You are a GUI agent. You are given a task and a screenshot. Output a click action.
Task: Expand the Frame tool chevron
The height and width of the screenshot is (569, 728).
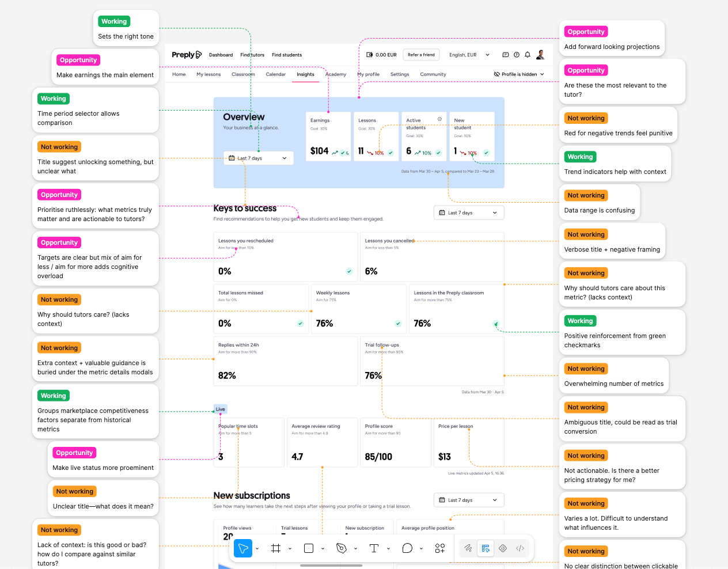[290, 549]
